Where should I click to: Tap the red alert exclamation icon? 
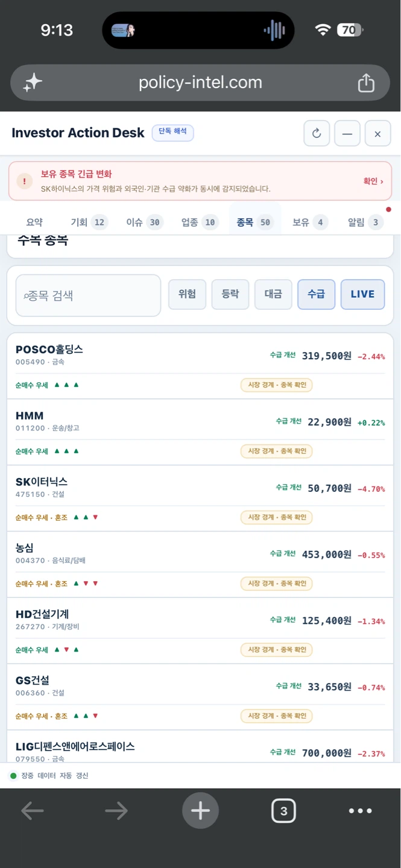[24, 181]
